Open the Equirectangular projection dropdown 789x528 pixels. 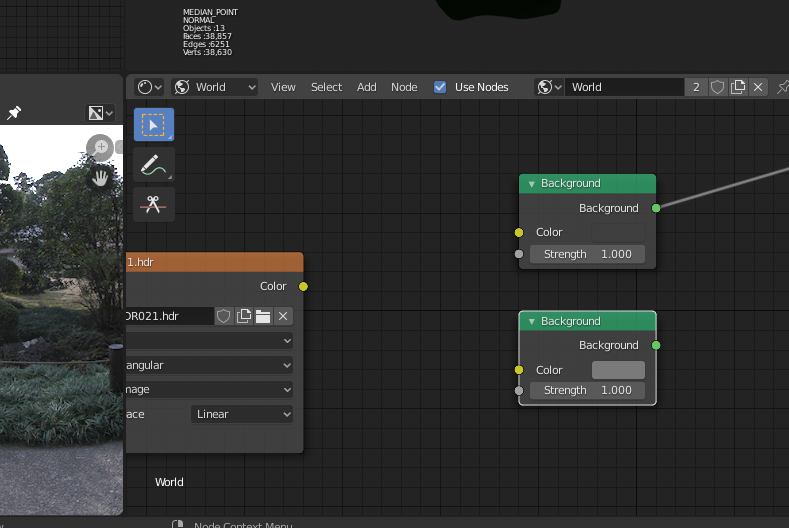209,365
